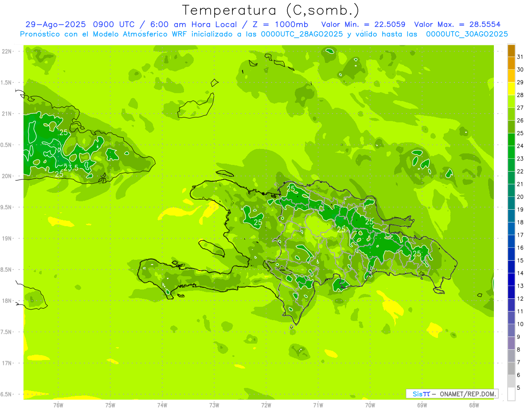This screenshot has width=532, height=411.
Task: Select initialization time '0000UTC_28AGO2025'
Action: point(302,34)
